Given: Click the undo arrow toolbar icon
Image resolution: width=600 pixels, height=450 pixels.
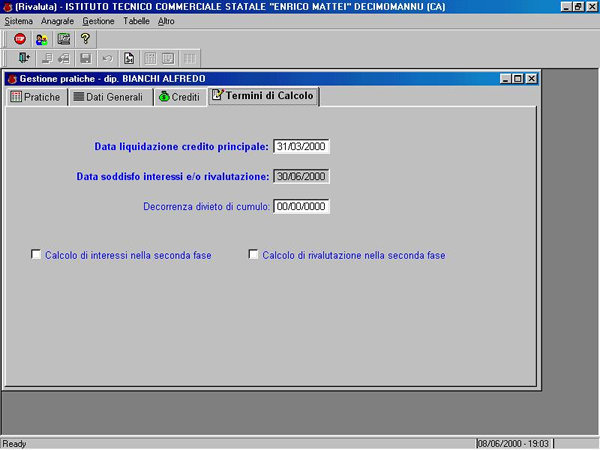Looking at the screenshot, I should point(107,59).
